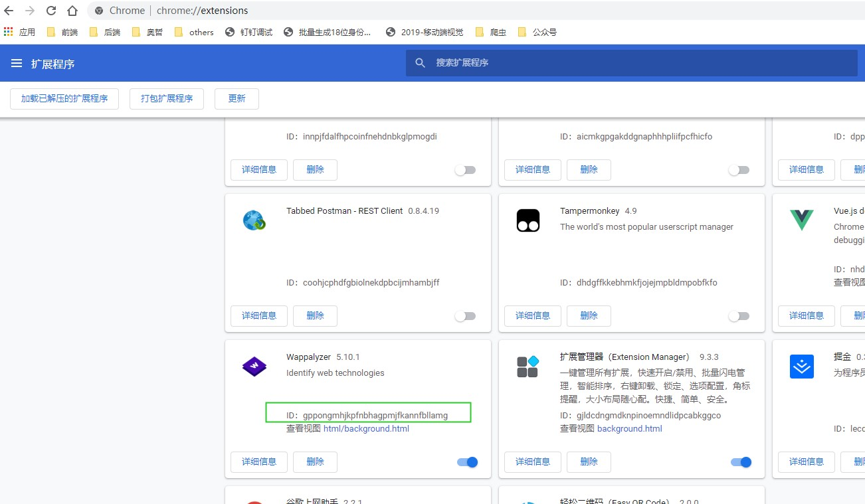Screen dimensions: 865x504
Task: Click 删除 to remove 扩展管理器
Action: tap(589, 462)
